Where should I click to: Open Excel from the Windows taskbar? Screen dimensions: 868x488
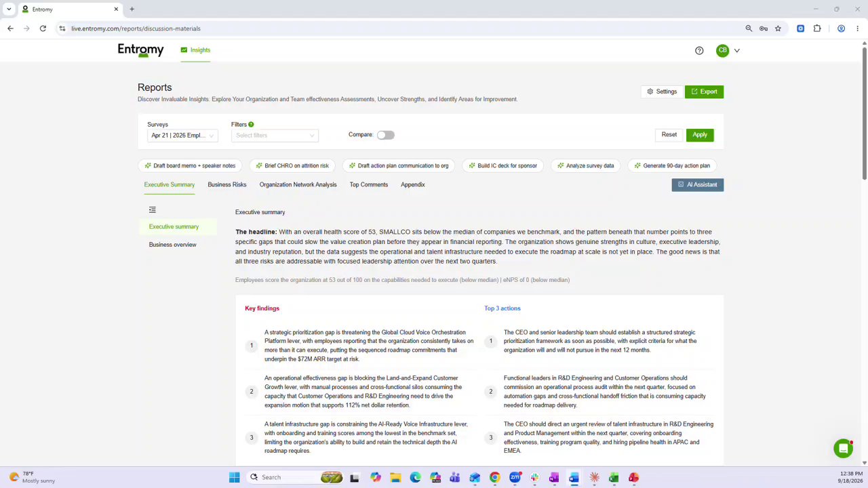[x=613, y=477]
